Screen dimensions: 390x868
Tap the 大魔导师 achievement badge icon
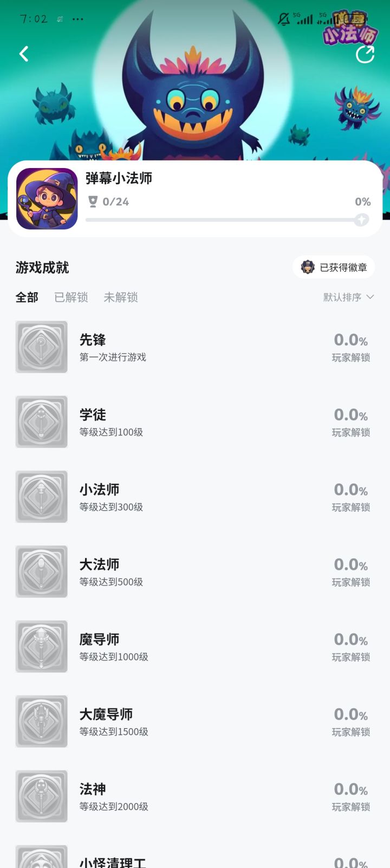(42, 721)
